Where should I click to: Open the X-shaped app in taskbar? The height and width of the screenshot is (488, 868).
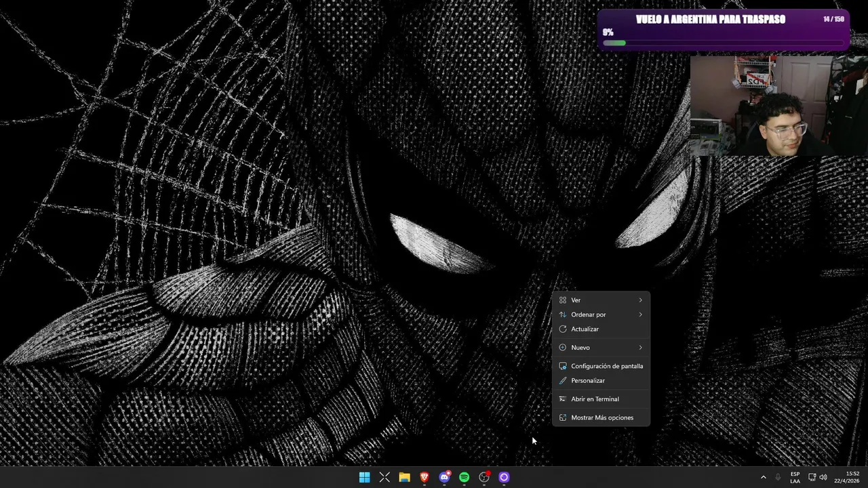coord(384,477)
